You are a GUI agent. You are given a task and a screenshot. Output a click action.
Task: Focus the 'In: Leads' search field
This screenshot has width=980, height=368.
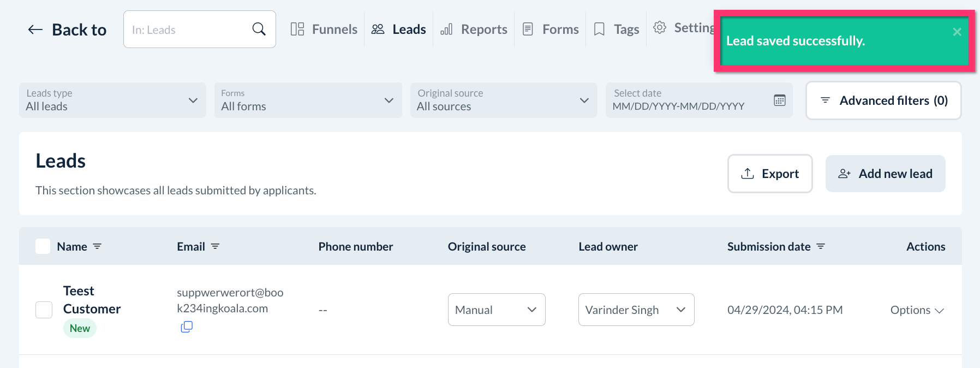(188, 29)
